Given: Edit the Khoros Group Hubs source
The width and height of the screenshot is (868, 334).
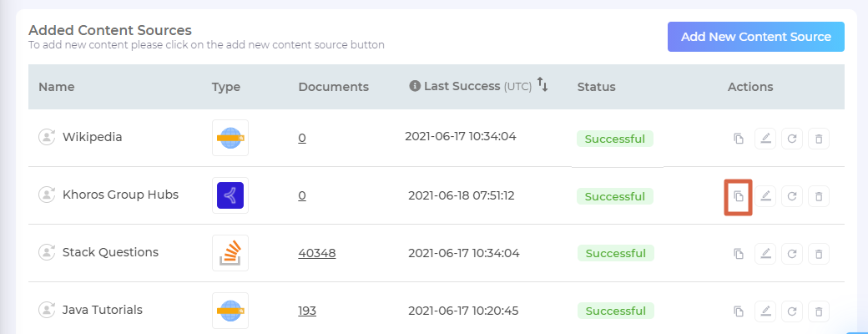Looking at the screenshot, I should pyautogui.click(x=765, y=196).
